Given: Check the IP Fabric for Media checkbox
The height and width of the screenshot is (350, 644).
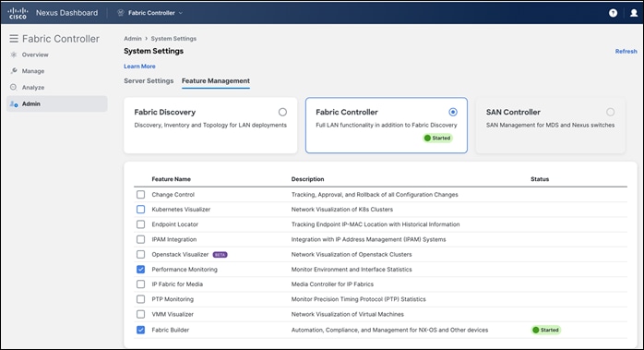Looking at the screenshot, I should [140, 284].
